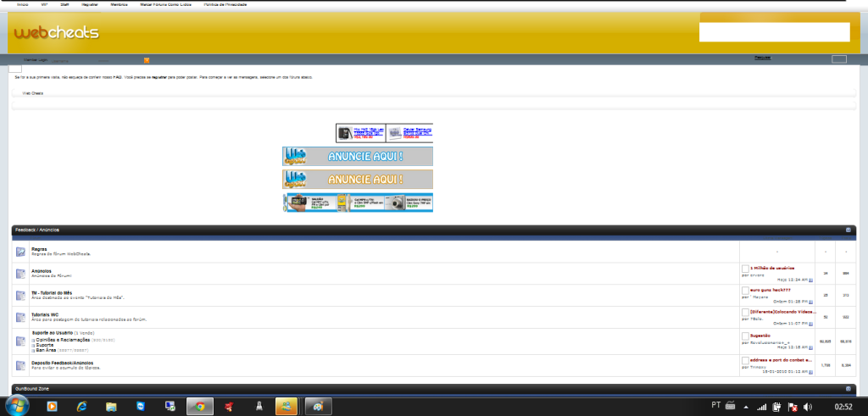The width and height of the screenshot is (868, 416).
Task: Open the top blue ANUNCIE AQUI banner
Action: (358, 157)
